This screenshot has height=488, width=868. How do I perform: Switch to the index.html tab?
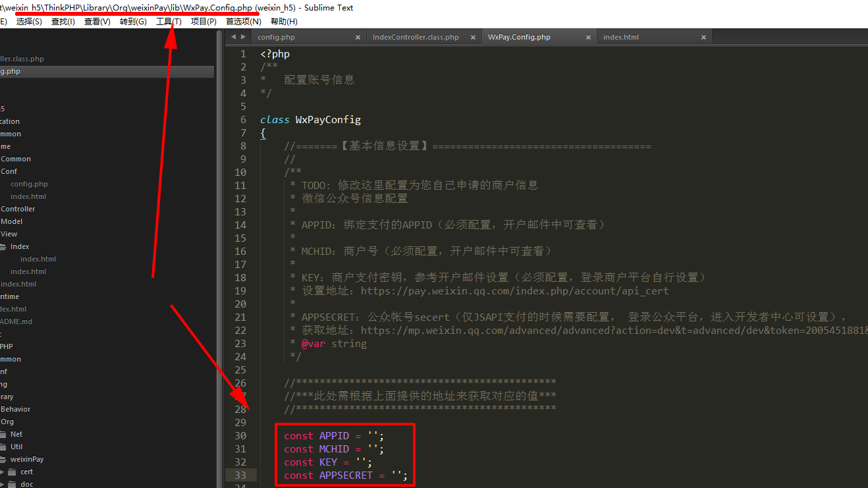620,38
